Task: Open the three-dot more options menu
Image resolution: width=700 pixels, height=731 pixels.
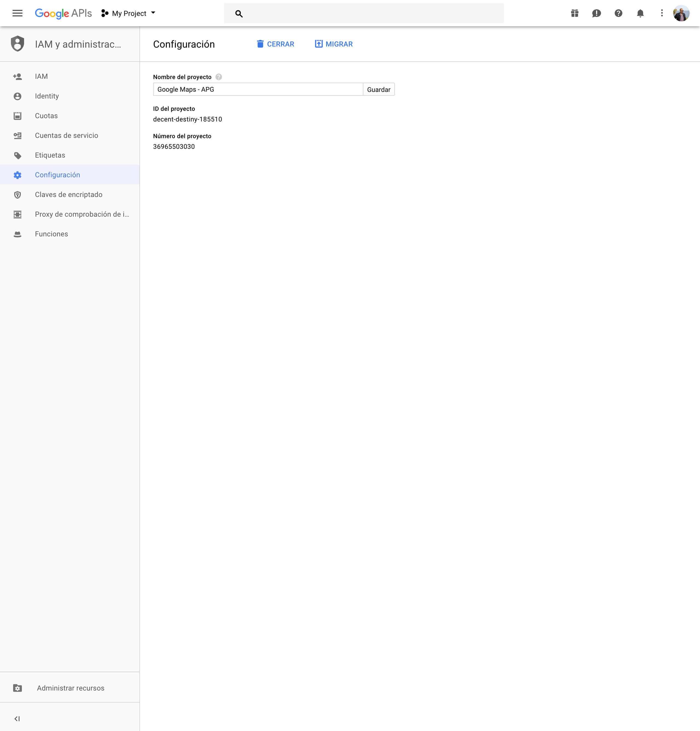Action: pyautogui.click(x=662, y=13)
